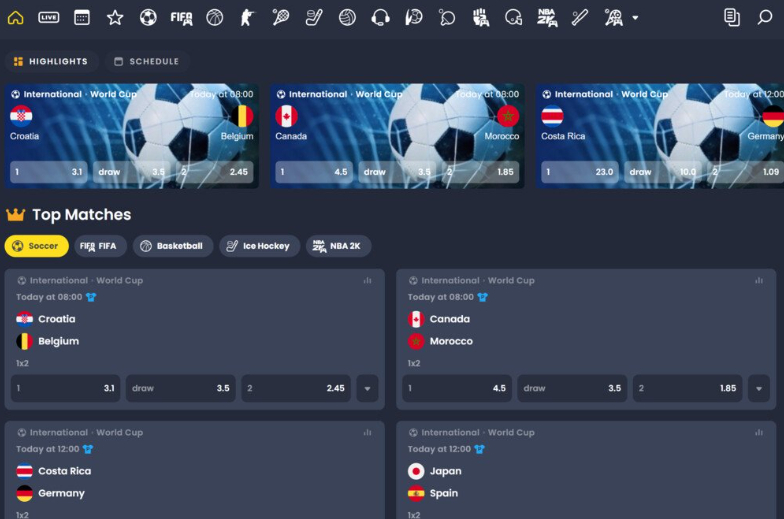Viewport: 784px width, 519px height.
Task: Select the fist fighting game icon
Action: [x=480, y=18]
